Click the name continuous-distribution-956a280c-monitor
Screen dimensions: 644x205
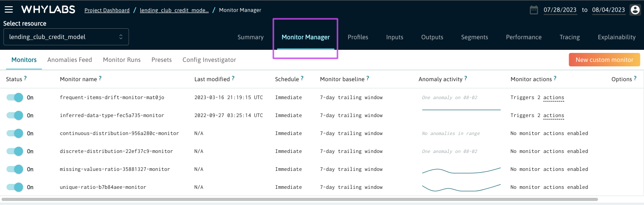pyautogui.click(x=119, y=133)
